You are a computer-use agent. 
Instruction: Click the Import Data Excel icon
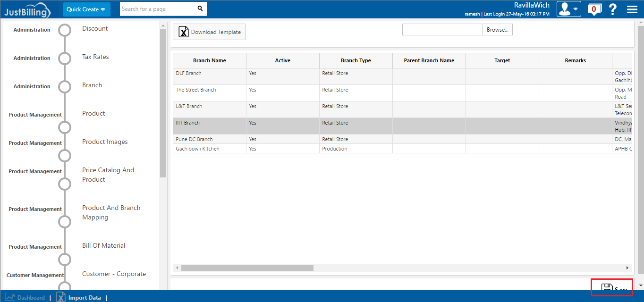pos(61,297)
